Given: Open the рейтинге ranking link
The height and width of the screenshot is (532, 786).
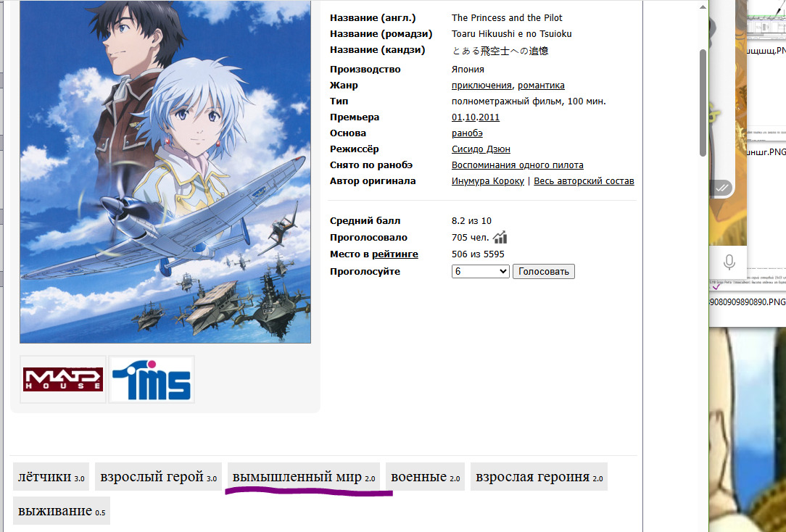Looking at the screenshot, I should click(x=395, y=254).
